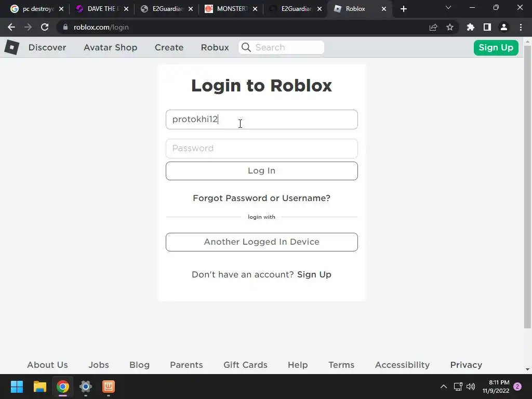Open notification badge showing 2
Screen dimensions: 532x399
coord(517,387)
